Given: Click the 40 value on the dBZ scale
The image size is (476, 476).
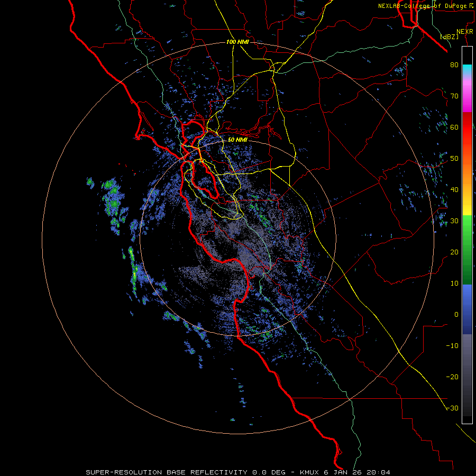Looking at the screenshot, I should 454,190.
